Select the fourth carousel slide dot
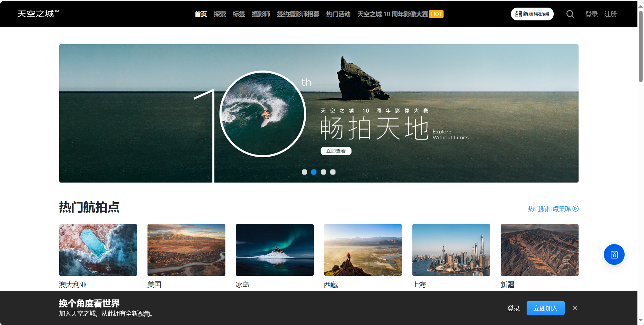Screen dimensions: 644x325 pyautogui.click(x=333, y=172)
